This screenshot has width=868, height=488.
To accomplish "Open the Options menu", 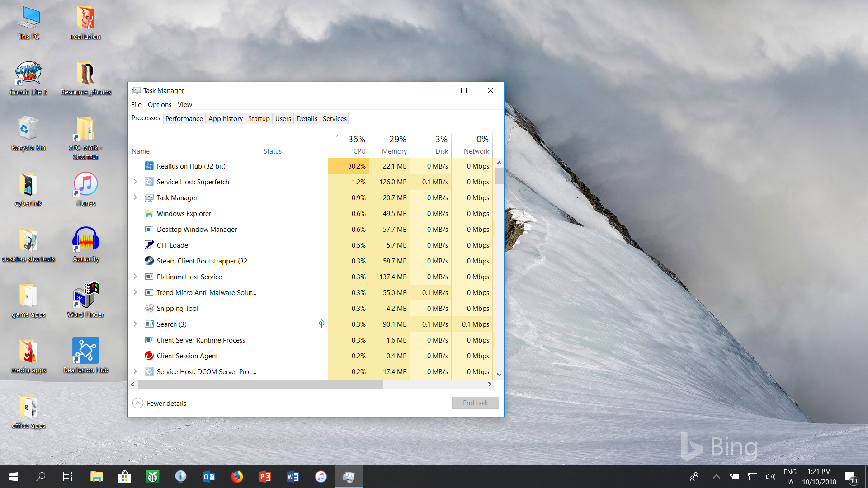I will (x=160, y=104).
